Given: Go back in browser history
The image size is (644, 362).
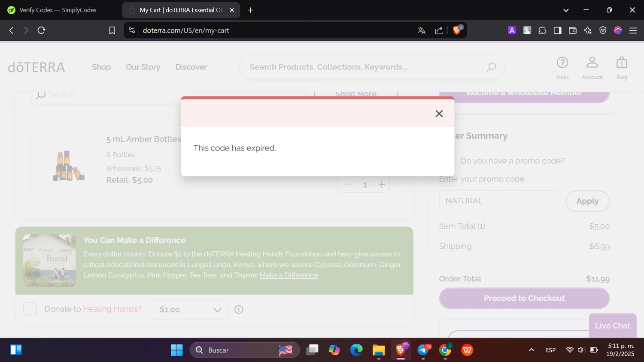Looking at the screenshot, I should coord(12,30).
